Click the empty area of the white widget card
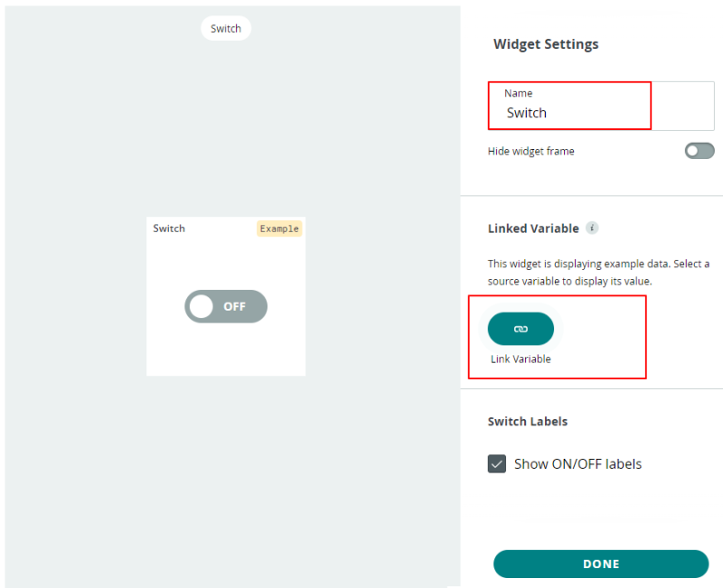 tap(226, 350)
